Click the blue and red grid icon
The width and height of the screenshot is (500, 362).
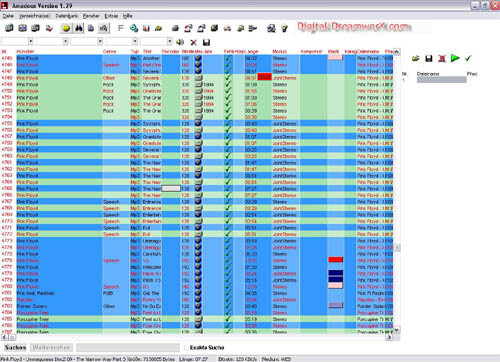click(22, 28)
